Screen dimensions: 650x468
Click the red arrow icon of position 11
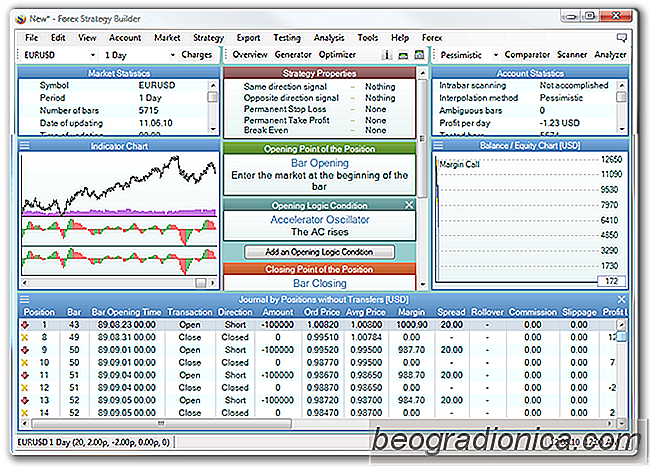click(25, 376)
